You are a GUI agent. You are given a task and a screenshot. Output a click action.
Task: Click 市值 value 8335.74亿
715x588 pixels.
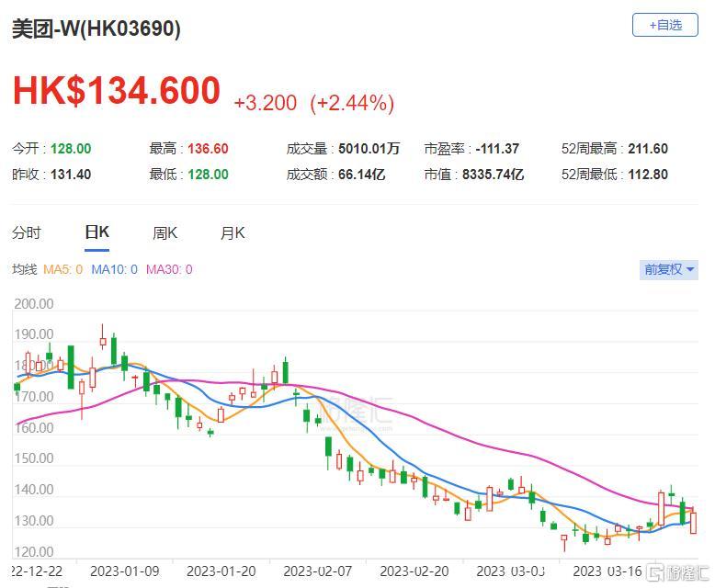click(493, 175)
